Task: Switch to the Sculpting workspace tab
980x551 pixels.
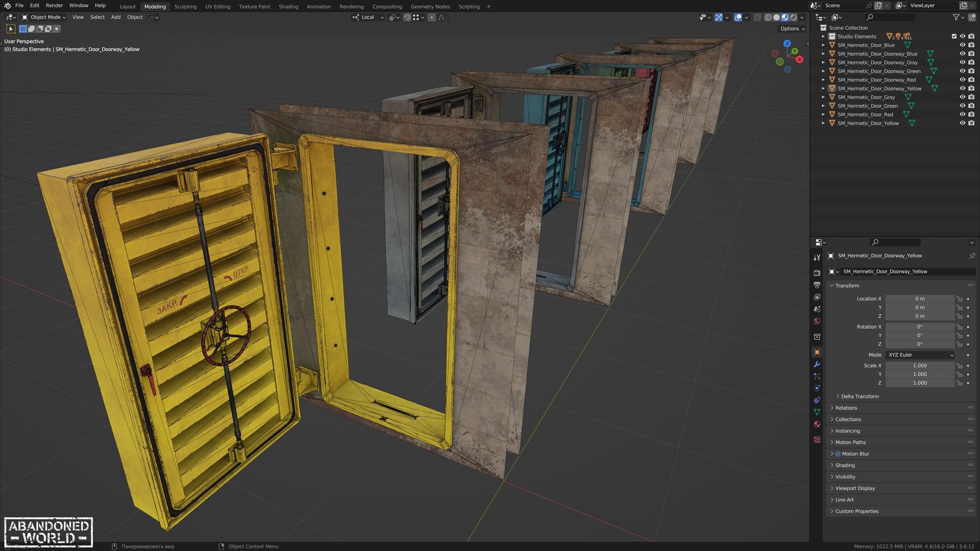Action: [x=185, y=7]
